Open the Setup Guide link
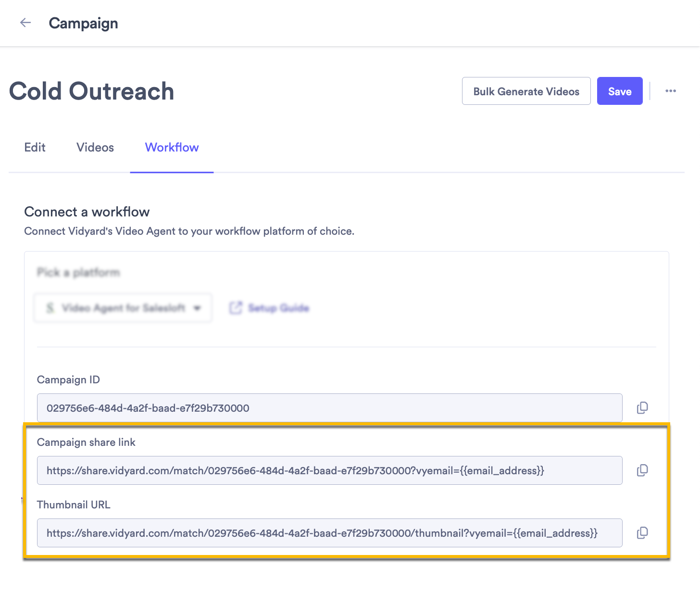Screen dimensions: 700x606 coord(278,308)
